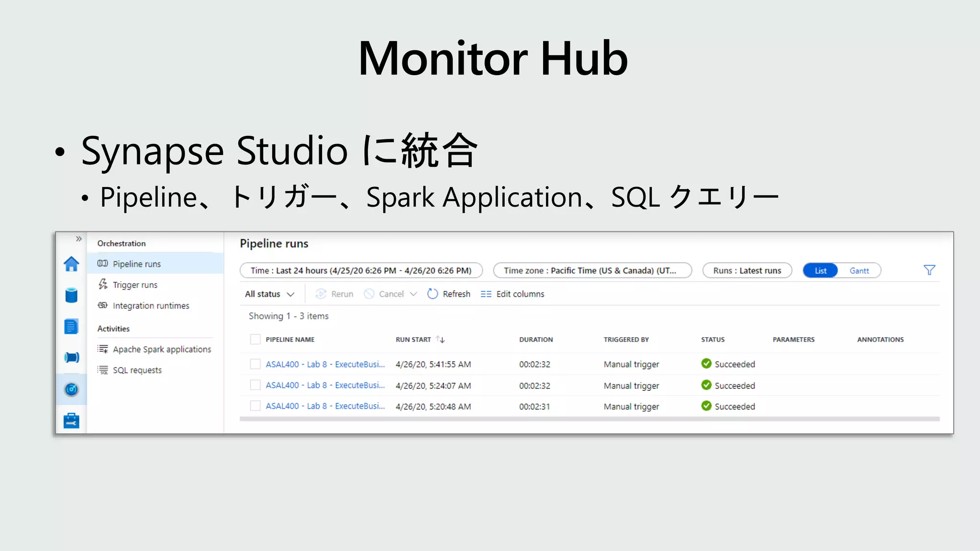Click the STATUS column header
Screen dimensions: 980x551
713,340
